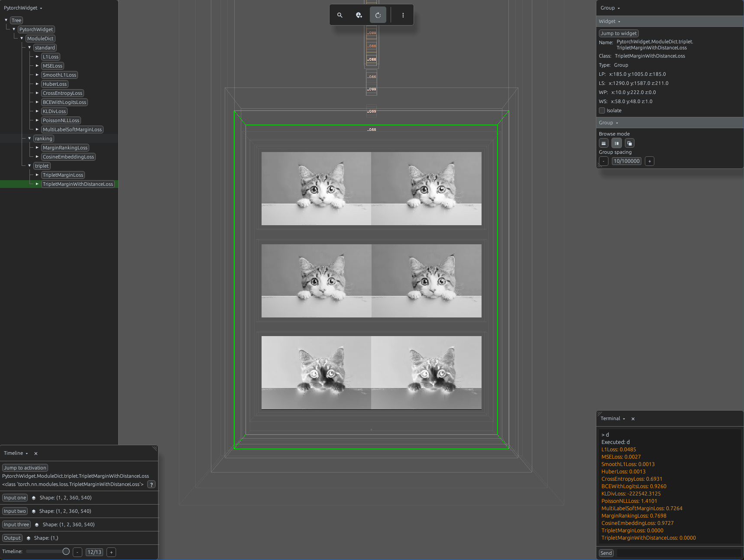Select the PoissonNLLLoss tree item
This screenshot has width=744, height=560.
tap(61, 120)
